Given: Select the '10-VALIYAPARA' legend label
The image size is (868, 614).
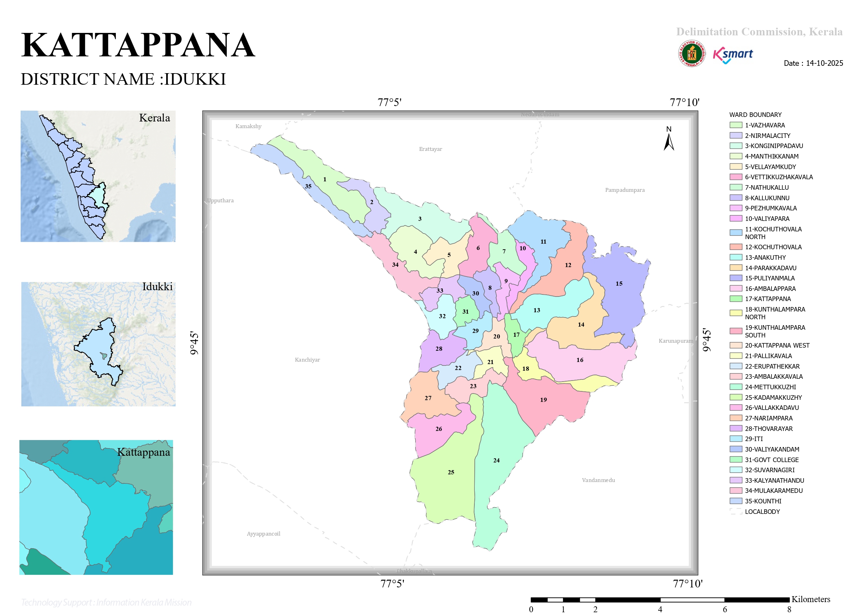Looking at the screenshot, I should click(767, 219).
